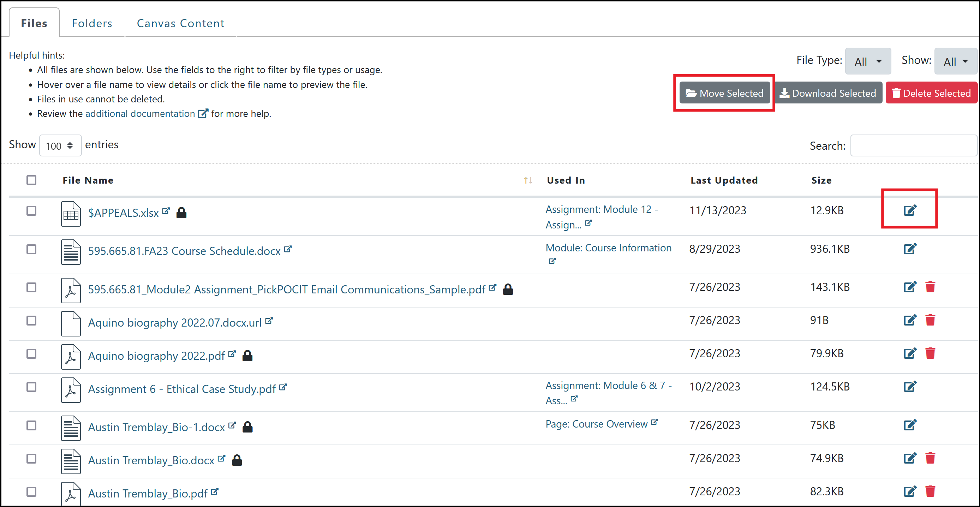
Task: Edit Assignment 6 - Ethical Case Study.pdf
Action: point(910,387)
